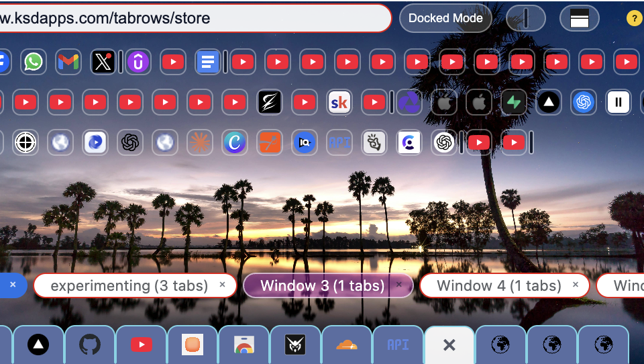Open the Supabase green bolt tab icon
The width and height of the screenshot is (644, 364).
[514, 103]
